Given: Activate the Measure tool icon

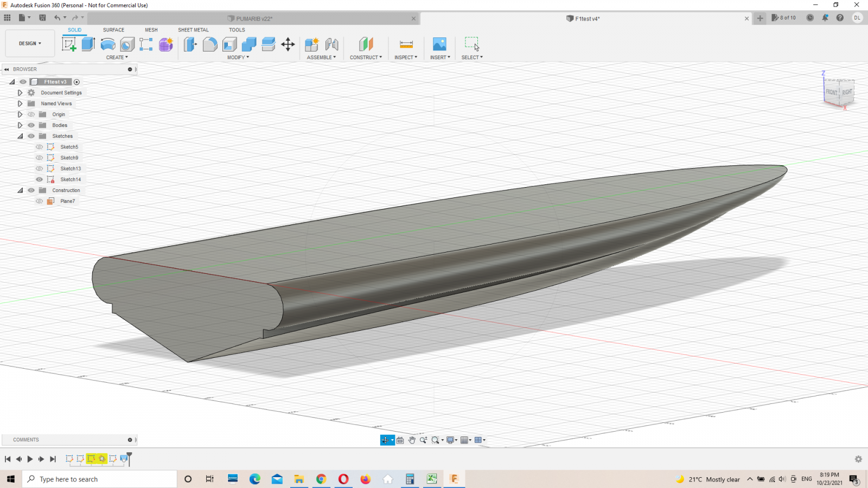Looking at the screenshot, I should point(406,44).
